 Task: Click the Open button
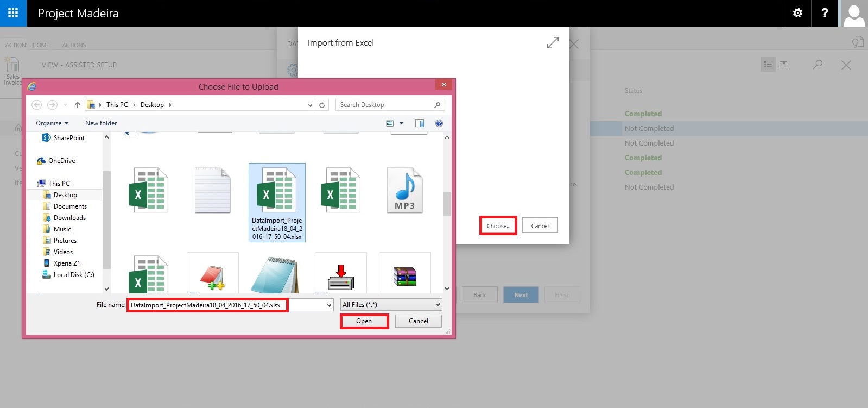pos(364,321)
